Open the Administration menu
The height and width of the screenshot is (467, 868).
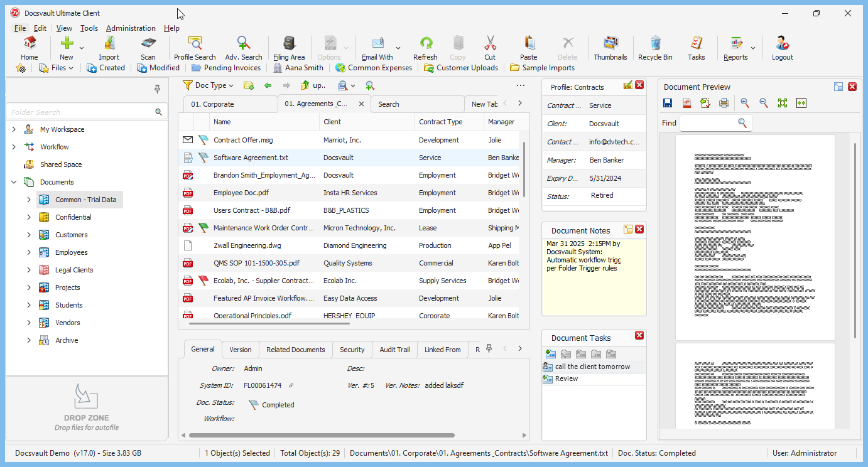click(131, 28)
